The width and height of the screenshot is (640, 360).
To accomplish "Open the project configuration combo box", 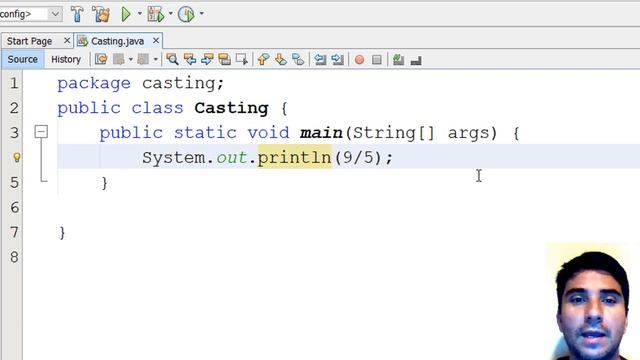I will [31, 14].
